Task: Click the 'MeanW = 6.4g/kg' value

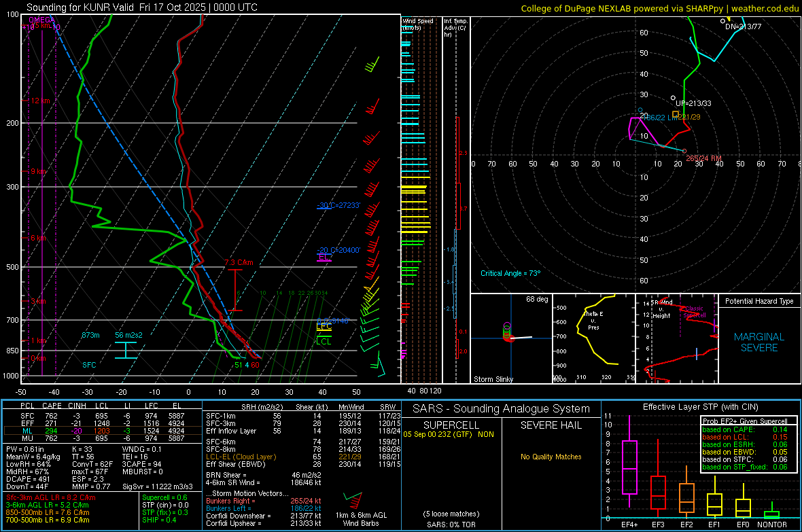Action: [x=33, y=457]
